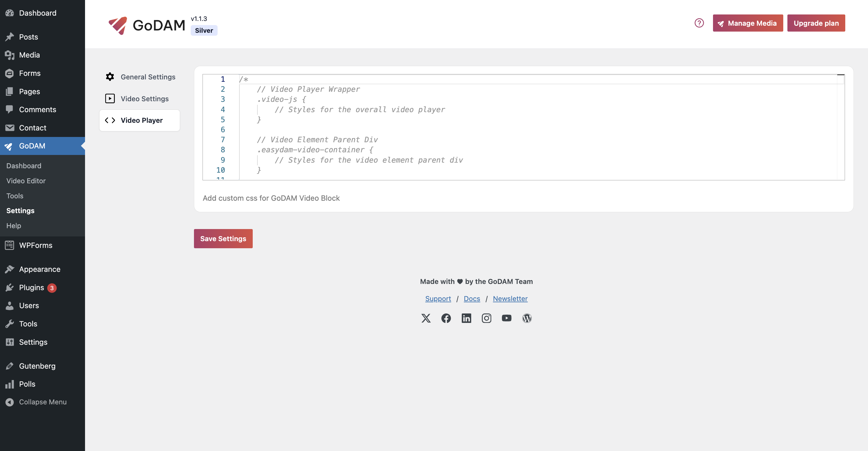Click the Polls bar chart icon
This screenshot has width=868, height=451.
[x=10, y=384]
